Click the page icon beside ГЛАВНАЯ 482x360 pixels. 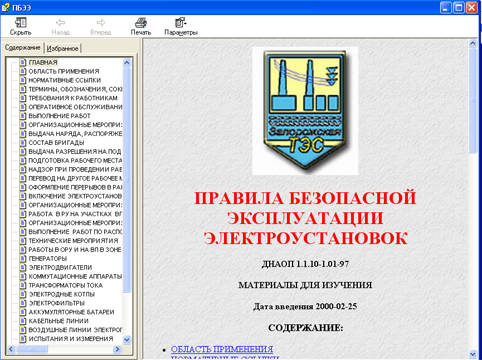[22, 62]
